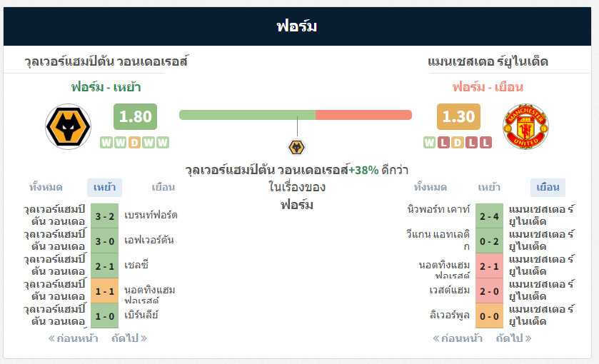Select เหย้า tab under Manchester United
599x364 pixels.
pyautogui.click(x=489, y=188)
